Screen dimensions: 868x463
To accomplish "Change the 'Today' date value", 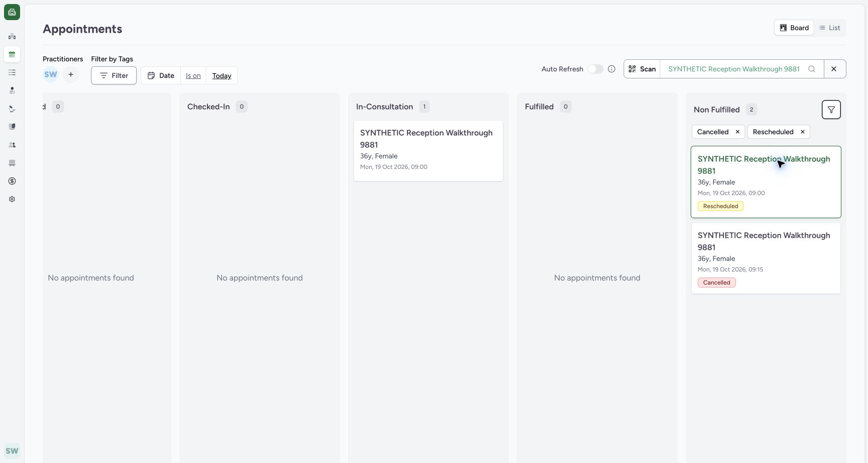I will coord(222,75).
